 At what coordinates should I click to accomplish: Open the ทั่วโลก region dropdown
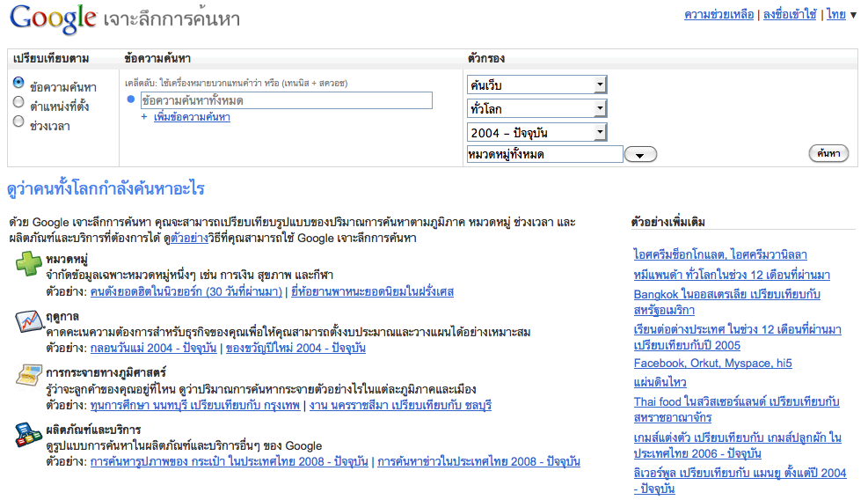[x=536, y=108]
